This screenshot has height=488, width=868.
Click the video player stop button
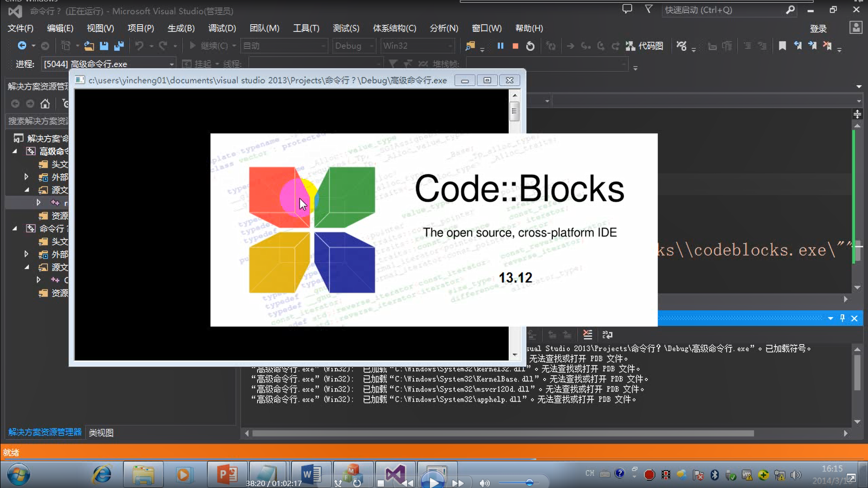coord(381,483)
